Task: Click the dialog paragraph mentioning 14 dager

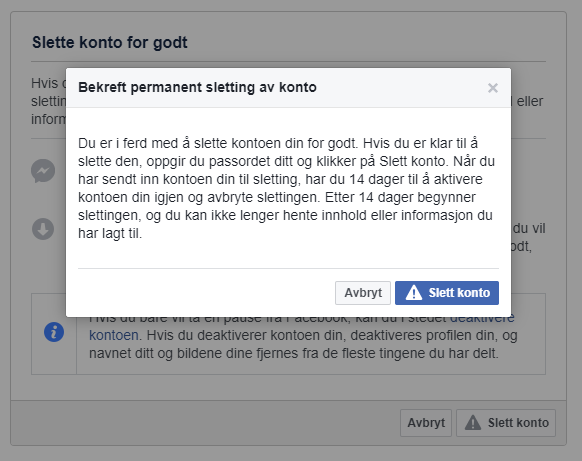Action: (x=286, y=188)
